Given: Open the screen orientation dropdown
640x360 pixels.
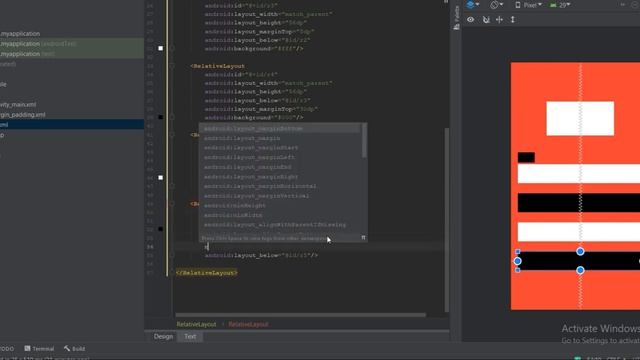Looking at the screenshot, I should tap(497, 5).
